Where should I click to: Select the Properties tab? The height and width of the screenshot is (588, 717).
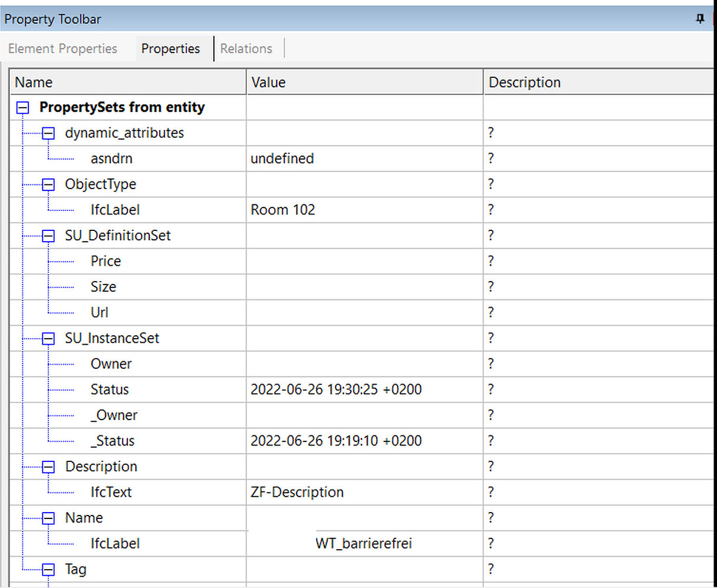170,49
